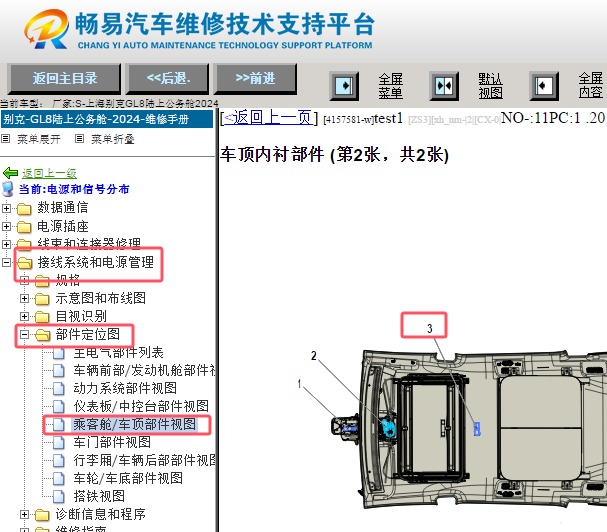Screen dimensions: 607x532
Task: Click the 默认视图 split-arrows icon
Action: click(444, 86)
